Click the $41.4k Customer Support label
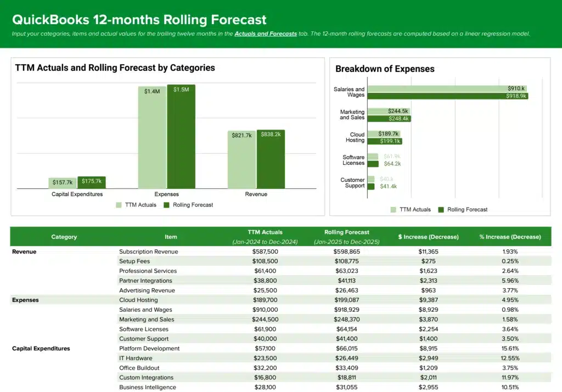Viewport: 562px width, 392px height. (388, 187)
